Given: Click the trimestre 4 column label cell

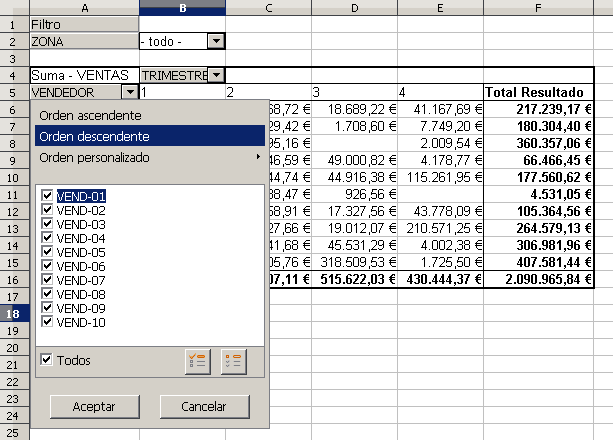Looking at the screenshot, I should (x=441, y=92).
